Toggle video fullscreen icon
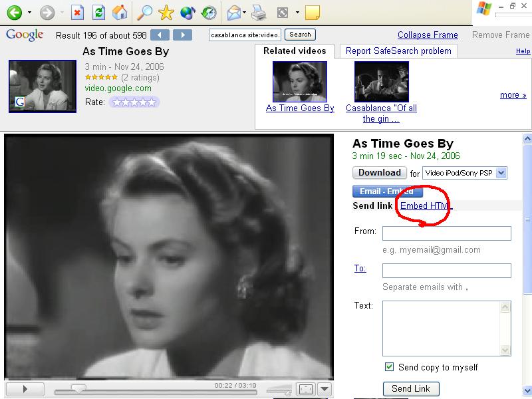Screen dimensions: 532x399 click(x=305, y=390)
